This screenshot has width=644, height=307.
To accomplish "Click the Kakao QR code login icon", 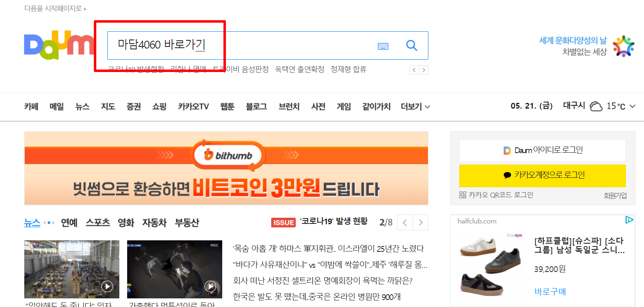I will point(463,195).
